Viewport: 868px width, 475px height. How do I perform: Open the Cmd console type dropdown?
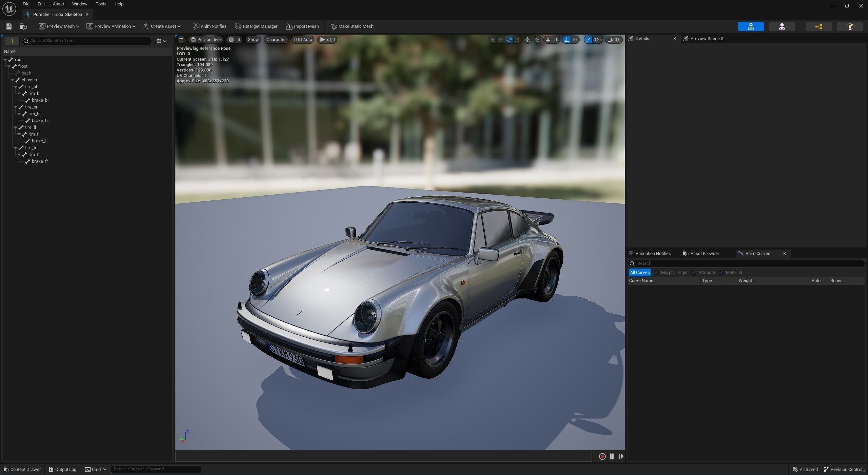[x=104, y=469]
